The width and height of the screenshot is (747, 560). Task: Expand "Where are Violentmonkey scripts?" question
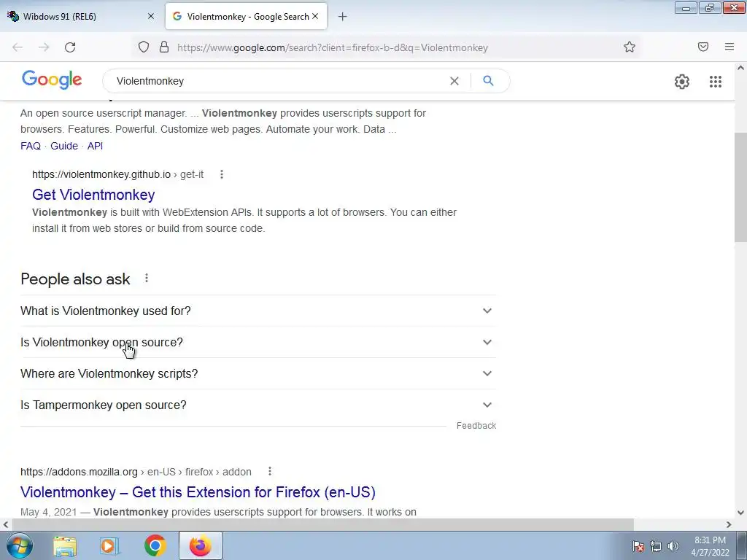pos(258,374)
